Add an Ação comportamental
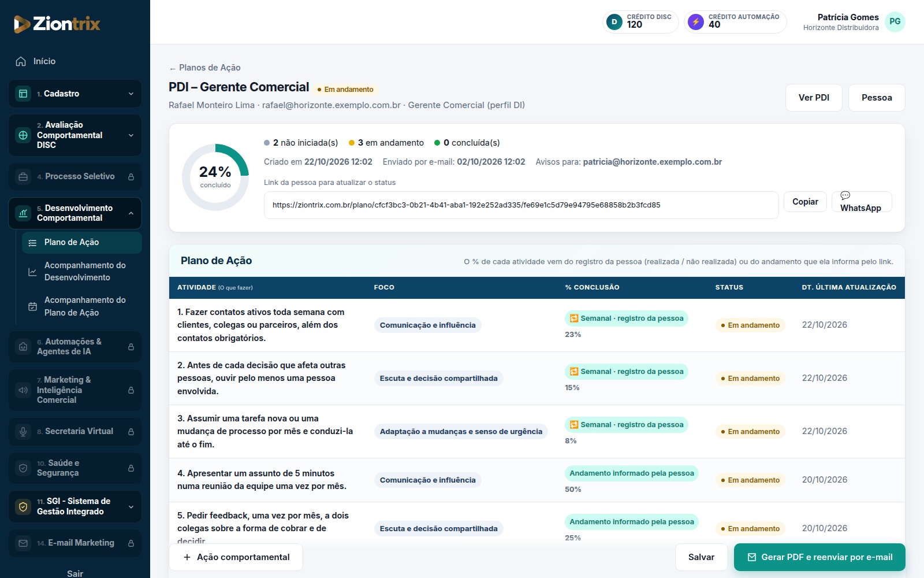This screenshot has height=578, width=924. (236, 557)
